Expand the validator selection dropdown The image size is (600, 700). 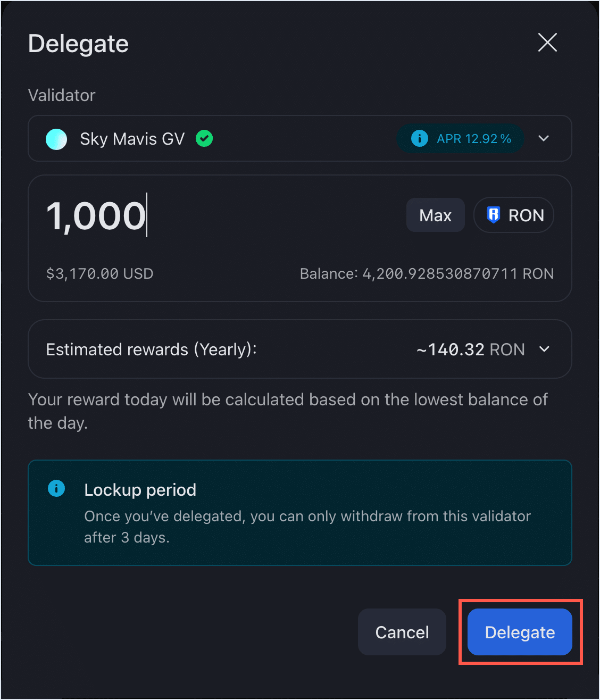pyautogui.click(x=544, y=138)
